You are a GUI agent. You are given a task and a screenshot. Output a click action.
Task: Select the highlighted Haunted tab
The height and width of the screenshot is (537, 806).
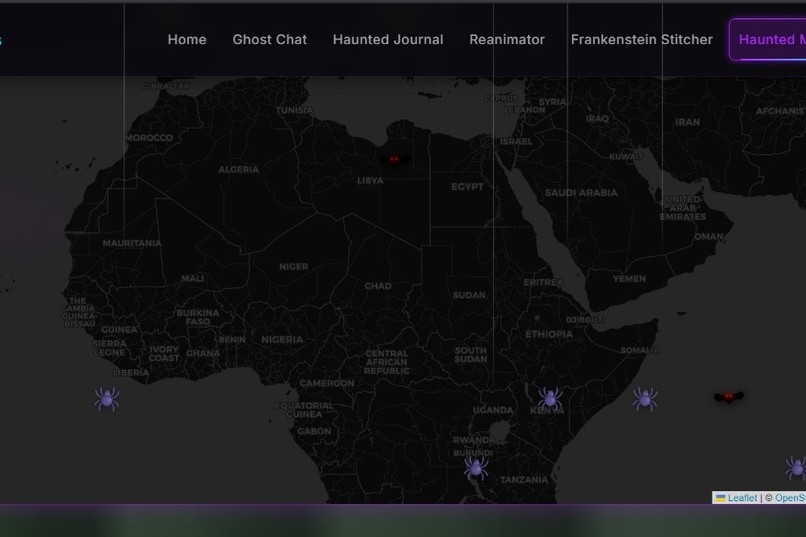click(768, 40)
